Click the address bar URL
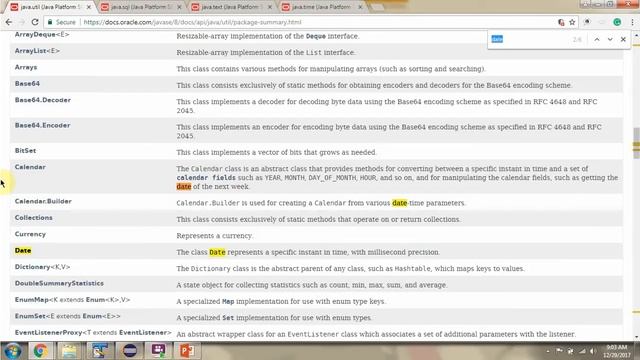 192,22
